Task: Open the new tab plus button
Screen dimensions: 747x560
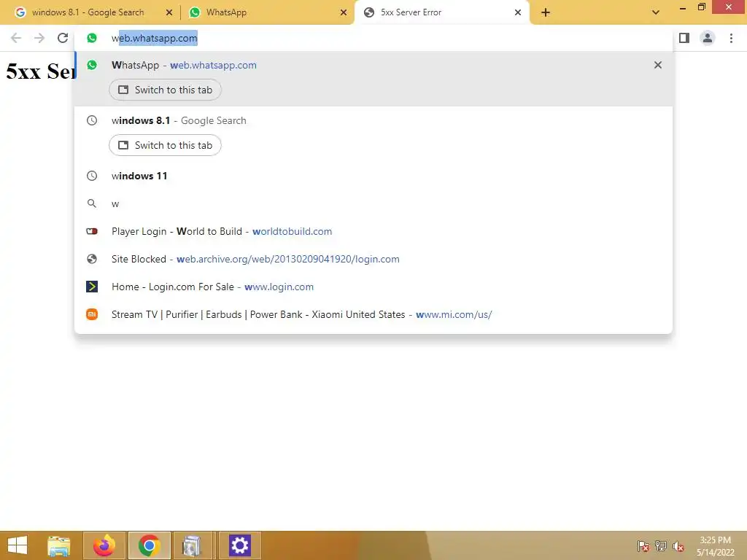Action: click(x=546, y=12)
